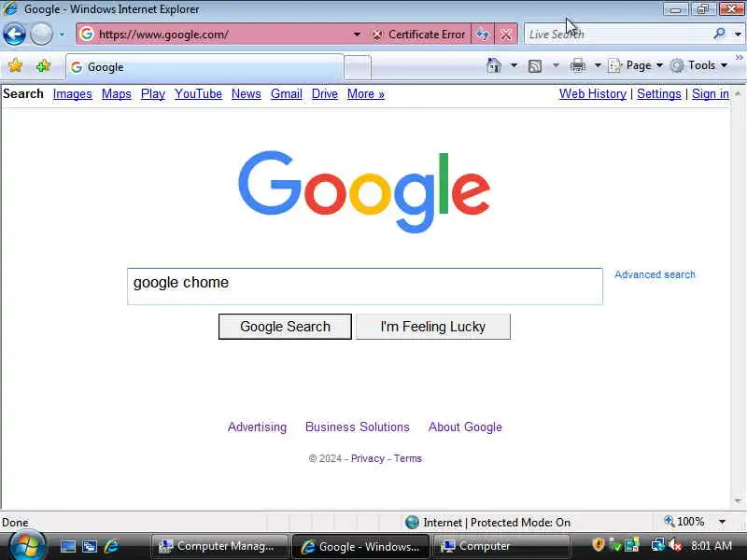The image size is (747, 560).
Task: Click the RSS Feeds toolbar icon
Action: point(535,65)
